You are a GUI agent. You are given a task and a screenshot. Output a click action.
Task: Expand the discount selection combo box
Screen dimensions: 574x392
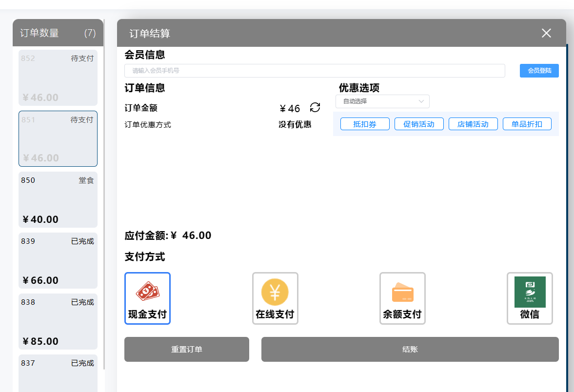click(382, 101)
